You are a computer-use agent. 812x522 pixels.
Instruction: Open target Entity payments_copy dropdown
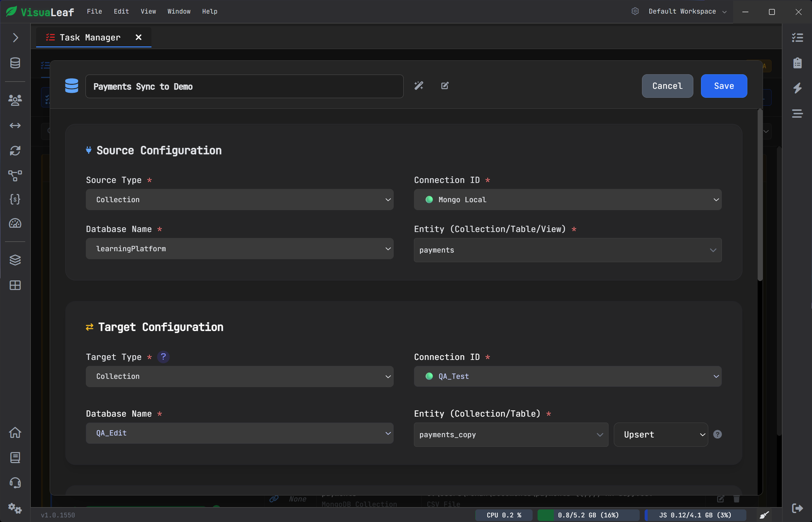pyautogui.click(x=511, y=435)
